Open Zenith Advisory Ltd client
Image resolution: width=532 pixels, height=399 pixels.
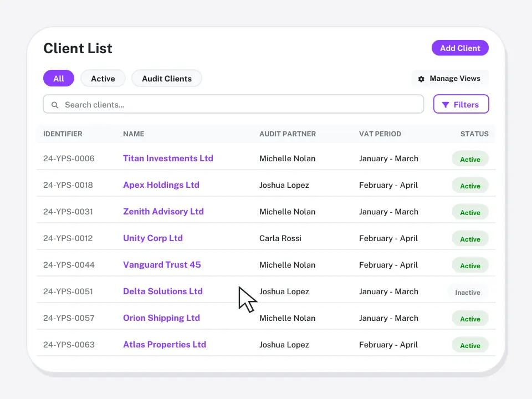point(163,211)
